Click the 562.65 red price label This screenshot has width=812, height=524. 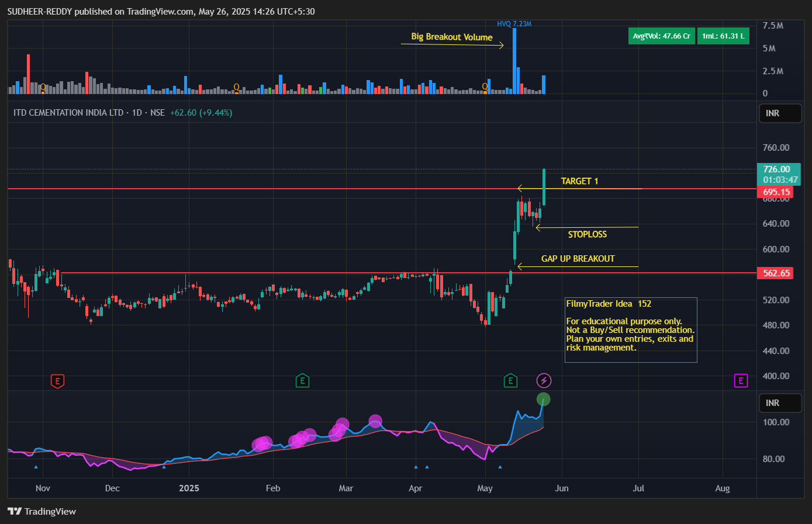(x=775, y=273)
